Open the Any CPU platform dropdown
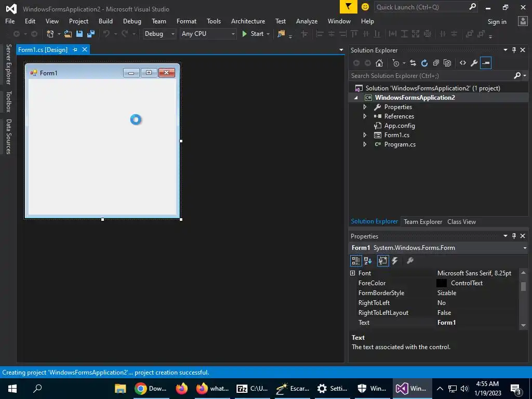This screenshot has height=399, width=532. (233, 34)
